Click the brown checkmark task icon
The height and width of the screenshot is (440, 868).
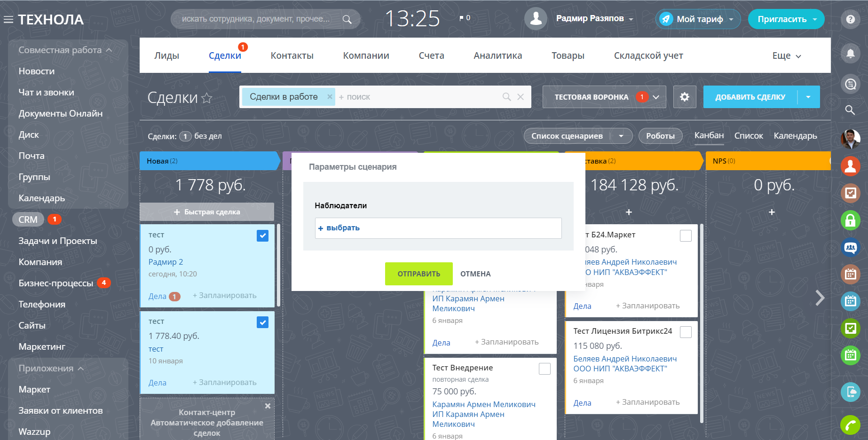851,193
